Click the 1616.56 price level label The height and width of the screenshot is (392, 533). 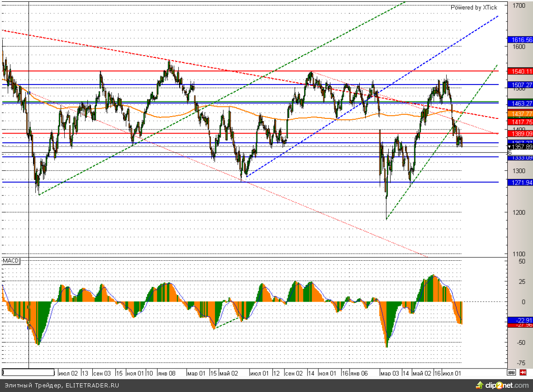[520, 40]
